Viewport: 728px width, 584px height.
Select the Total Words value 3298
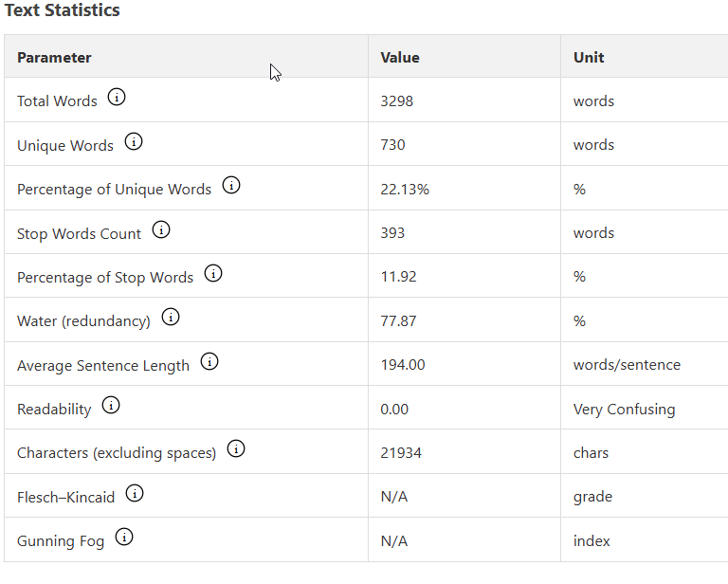396,100
